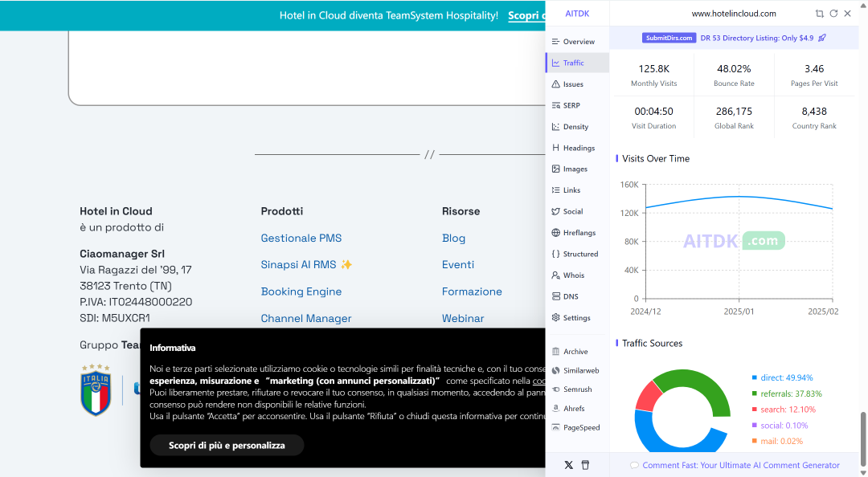Open the Headings section

click(577, 148)
